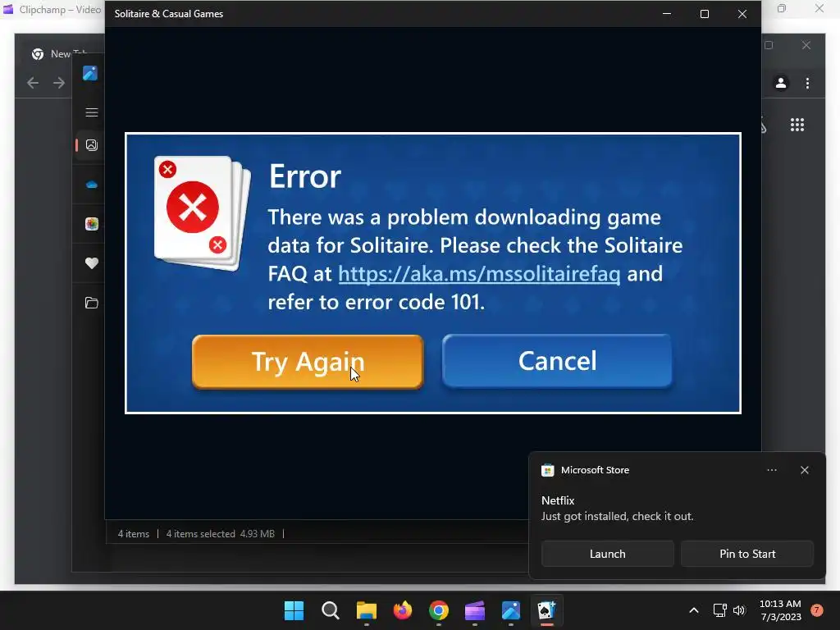Open iCloud Photos icon in Photos sidebar

click(92, 224)
